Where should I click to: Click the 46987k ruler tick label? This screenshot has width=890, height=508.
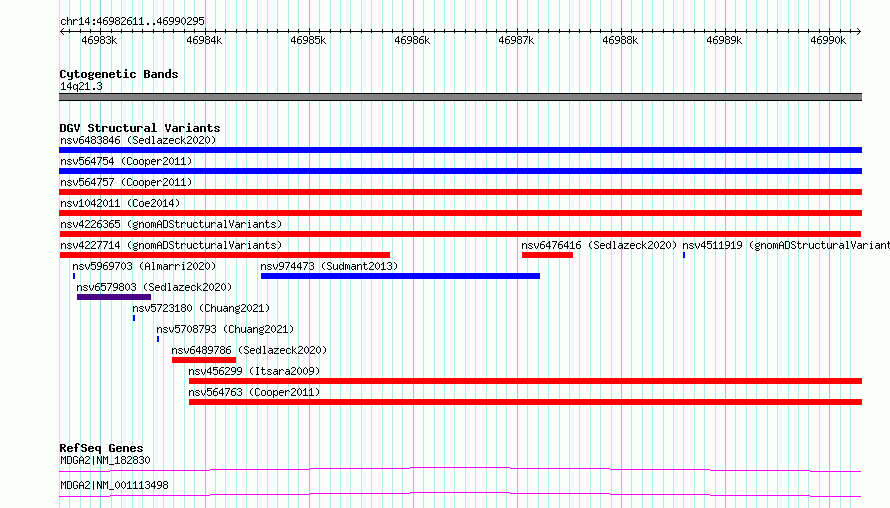516,40
